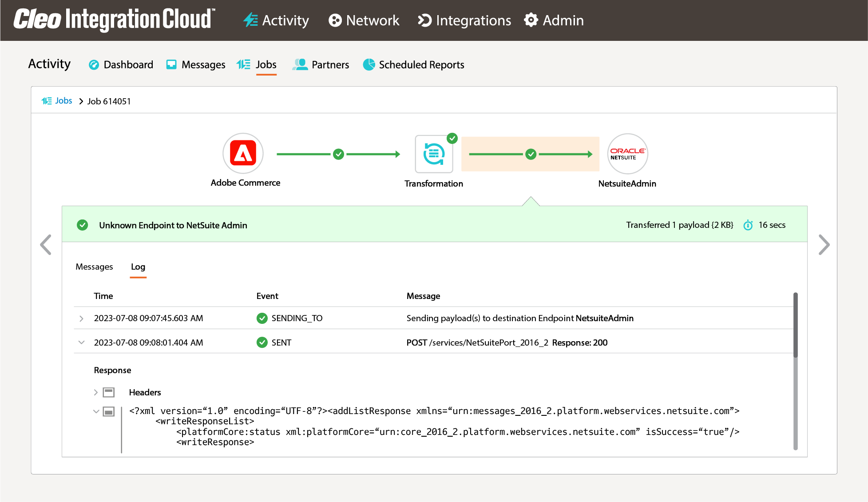Select the Dashboard icon
This screenshot has width=868, height=502.
coord(94,64)
